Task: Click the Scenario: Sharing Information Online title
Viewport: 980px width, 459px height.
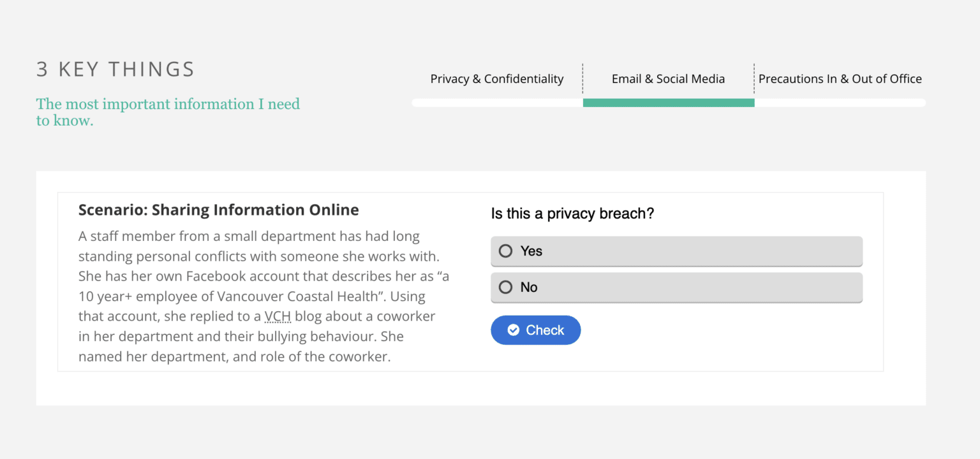Action: point(218,209)
